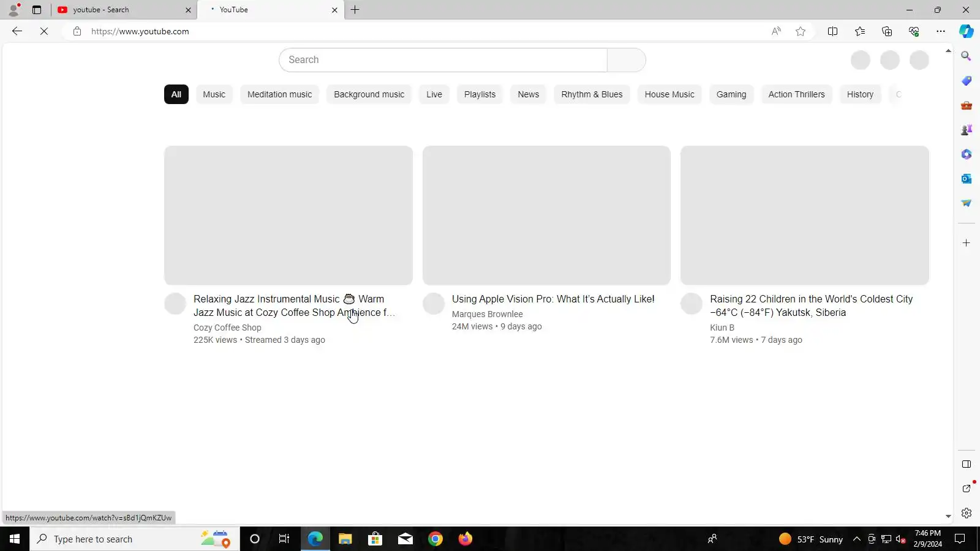The height and width of the screenshot is (551, 980).
Task: Open the Windows Start menu
Action: 15,539
